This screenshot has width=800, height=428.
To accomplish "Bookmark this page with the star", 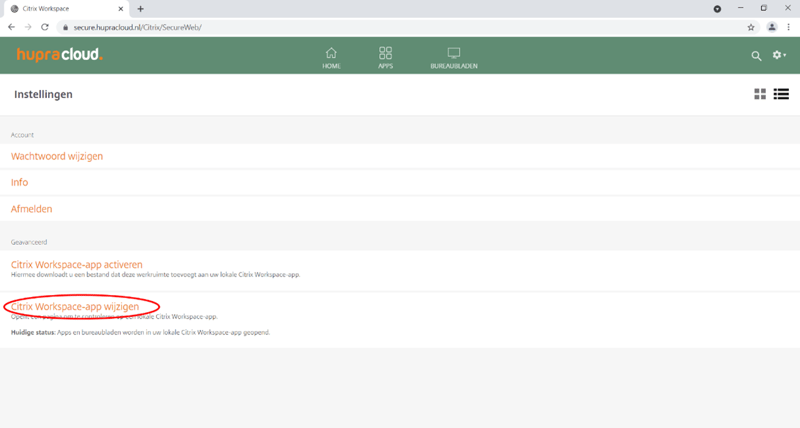I will pos(751,28).
